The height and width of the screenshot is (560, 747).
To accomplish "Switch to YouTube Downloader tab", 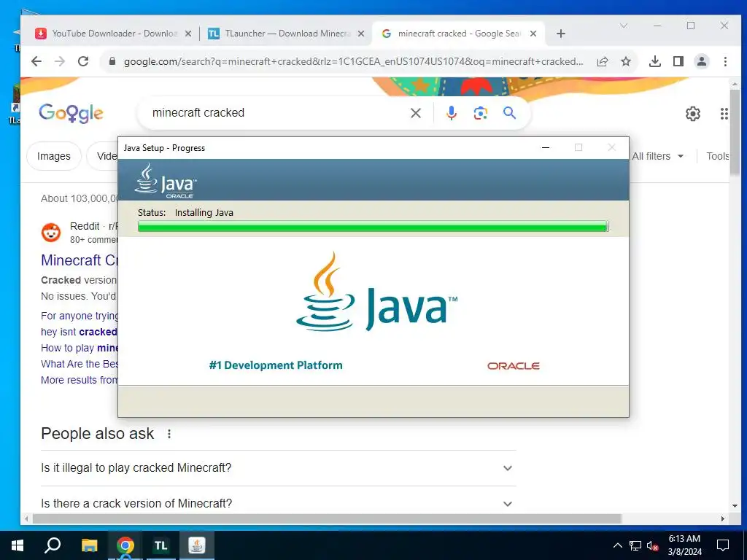I will click(x=113, y=34).
